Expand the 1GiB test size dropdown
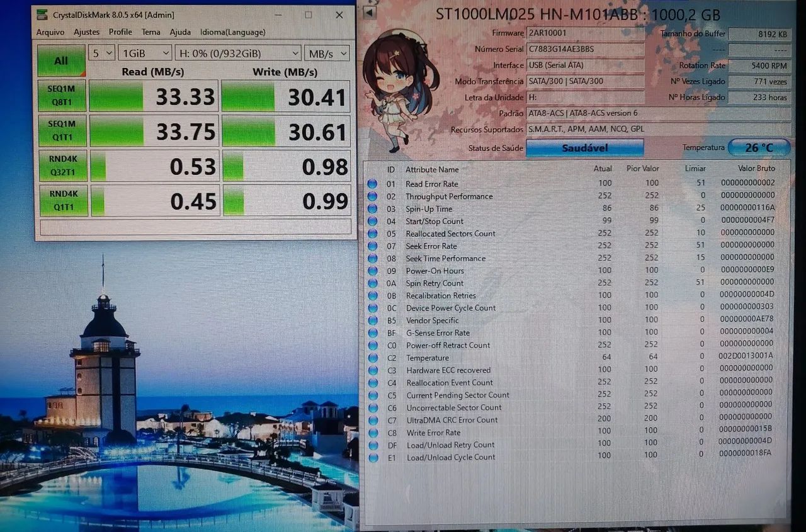 pyautogui.click(x=145, y=54)
